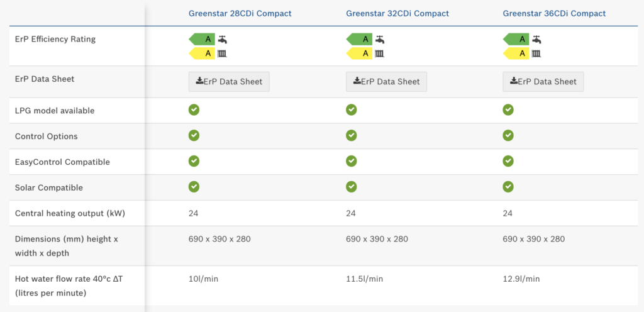The image size is (644, 312).
Task: Click the radiator icon for 32CDi Compact
Action: [379, 53]
